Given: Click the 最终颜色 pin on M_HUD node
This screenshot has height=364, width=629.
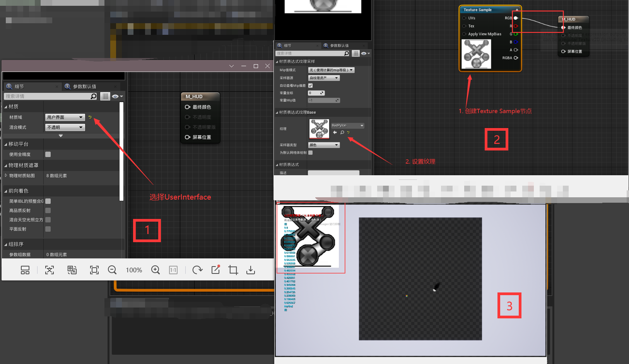Looking at the screenshot, I should (x=188, y=107).
